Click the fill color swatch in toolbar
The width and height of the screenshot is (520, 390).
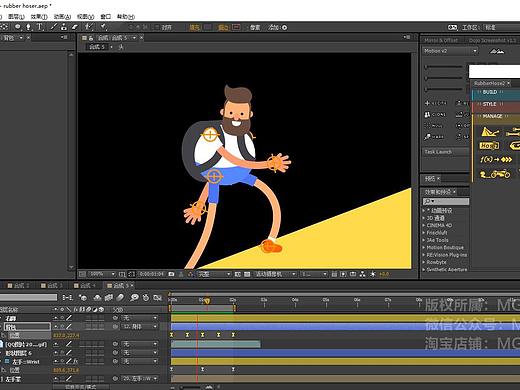207,27
